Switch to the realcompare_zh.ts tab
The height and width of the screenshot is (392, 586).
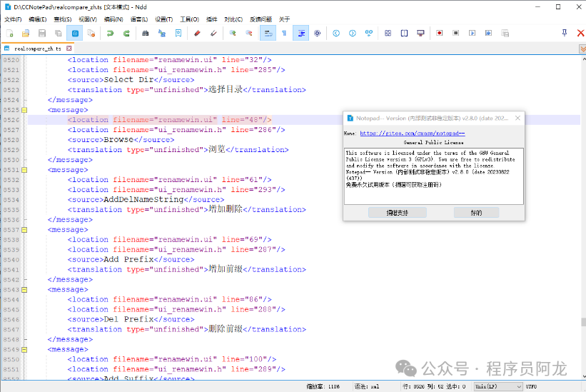37,49
